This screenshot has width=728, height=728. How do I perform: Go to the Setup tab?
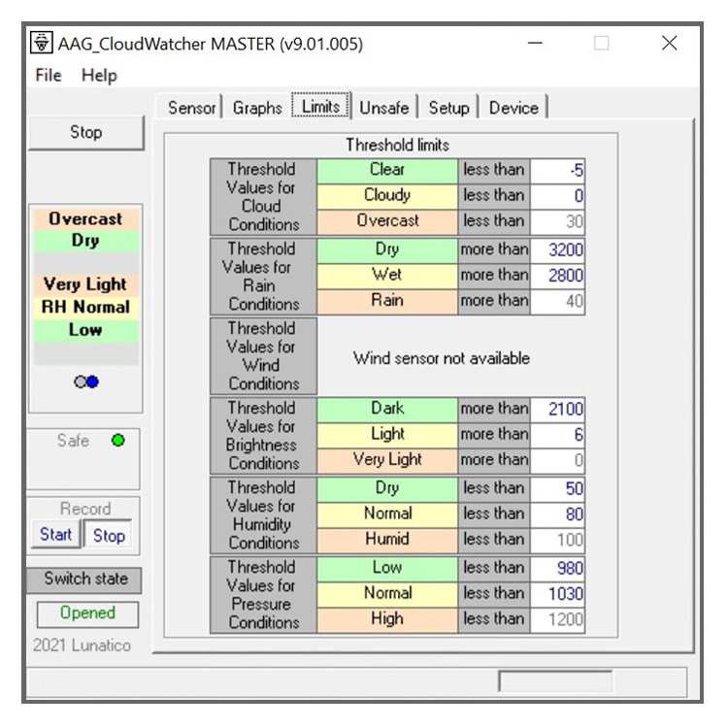pyautogui.click(x=448, y=108)
